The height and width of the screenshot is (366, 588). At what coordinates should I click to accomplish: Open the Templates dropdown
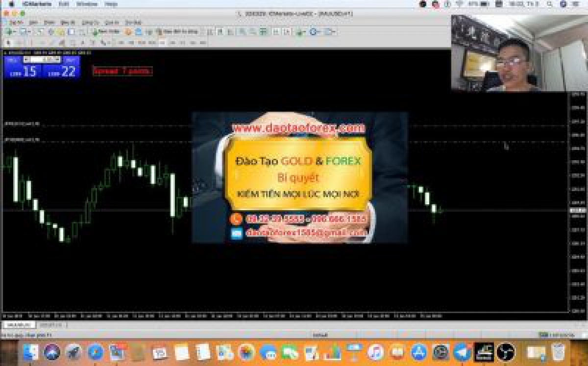click(x=329, y=31)
